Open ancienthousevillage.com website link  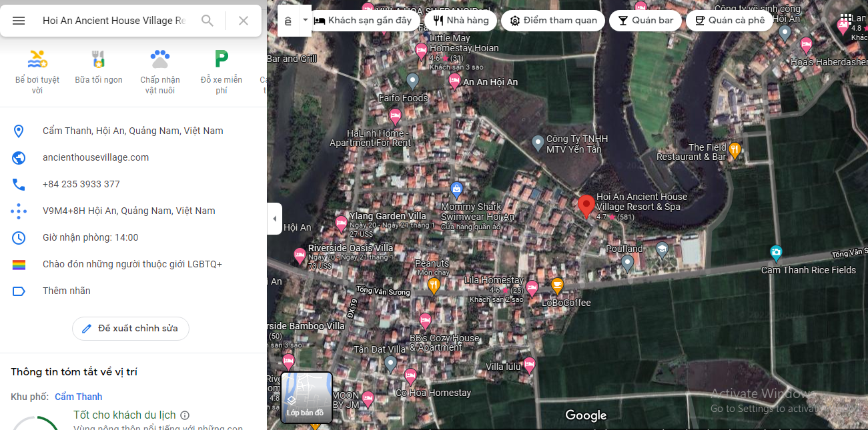[95, 157]
